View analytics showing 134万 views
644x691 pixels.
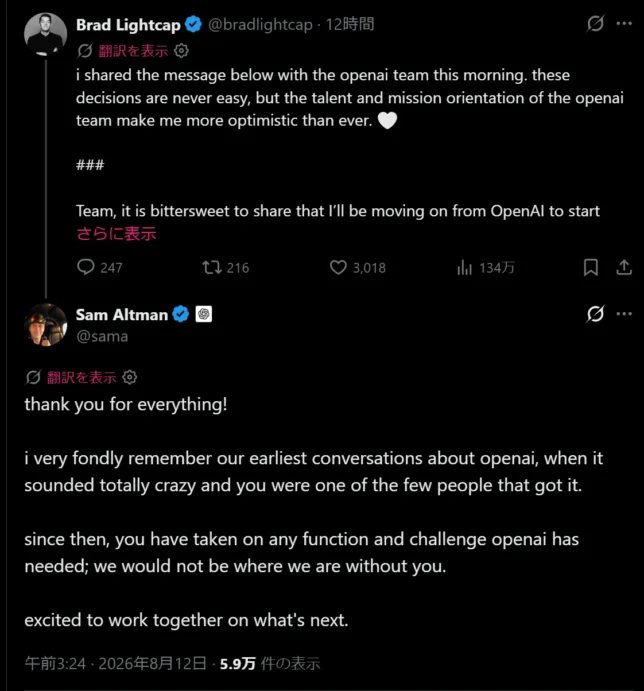[485, 267]
